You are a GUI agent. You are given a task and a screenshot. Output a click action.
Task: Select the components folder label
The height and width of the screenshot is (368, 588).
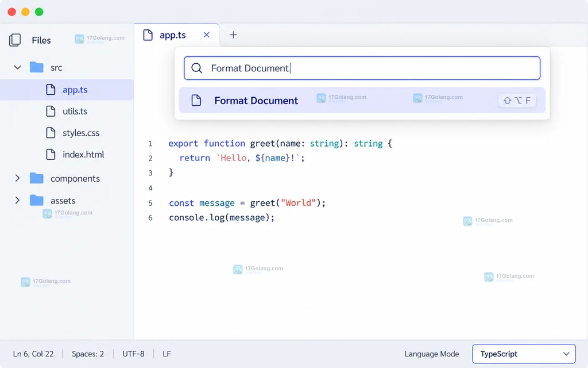coord(75,179)
